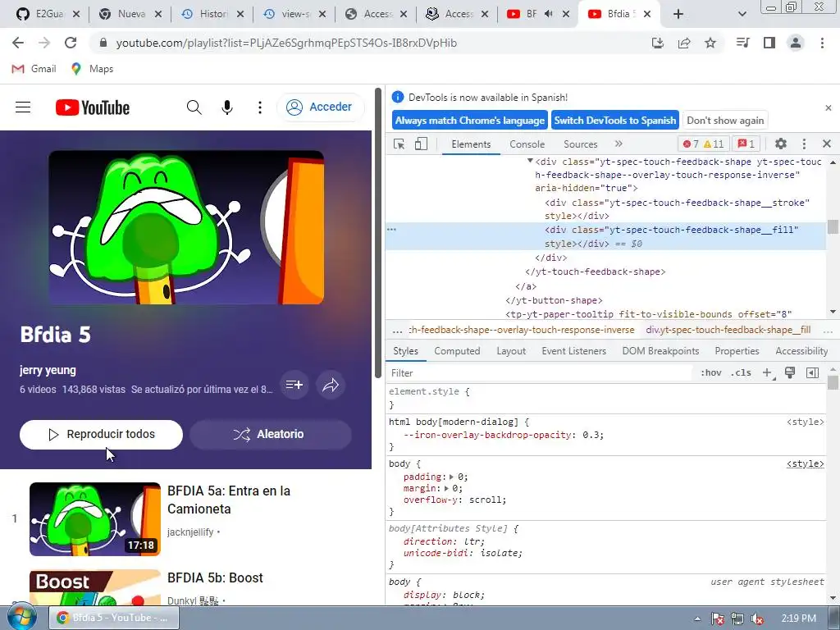Go back in Chrome

click(x=18, y=43)
